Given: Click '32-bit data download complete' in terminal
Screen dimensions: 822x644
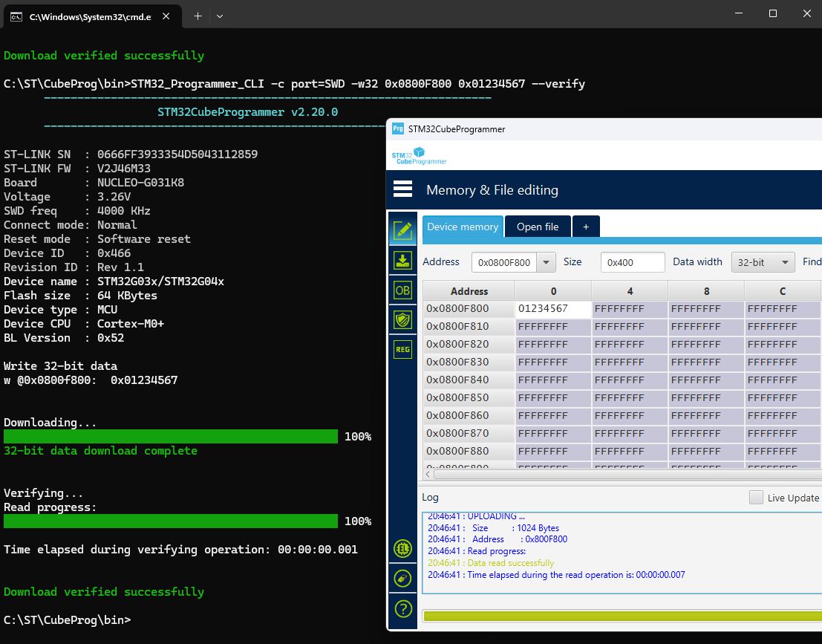Looking at the screenshot, I should point(101,451).
